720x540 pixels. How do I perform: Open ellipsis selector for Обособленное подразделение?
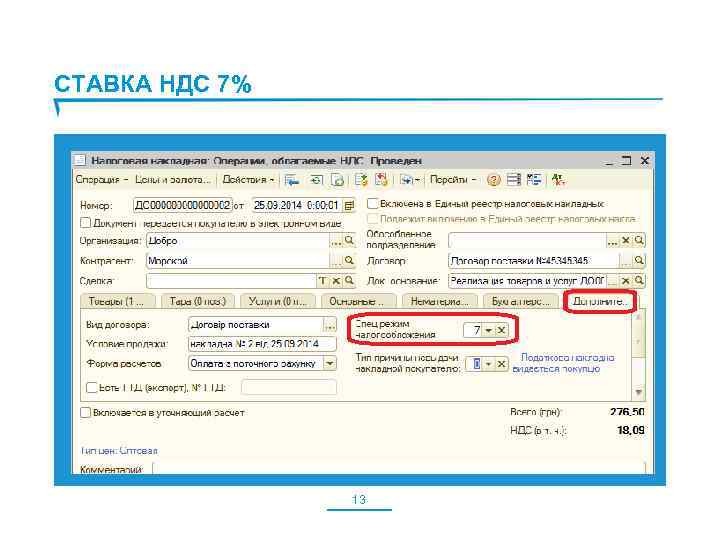pos(613,240)
